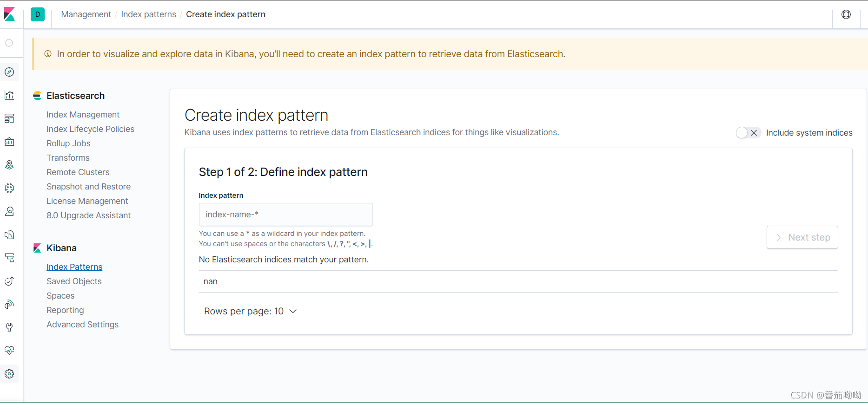This screenshot has width=868, height=404.
Task: Click the Next step button
Action: click(802, 237)
